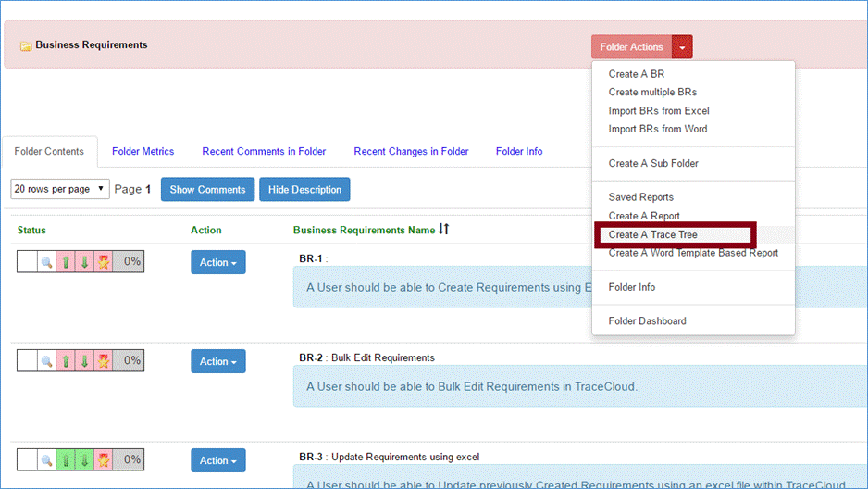Switch to the Folder Metrics tab
Screen dimensions: 868x489
[x=143, y=151]
